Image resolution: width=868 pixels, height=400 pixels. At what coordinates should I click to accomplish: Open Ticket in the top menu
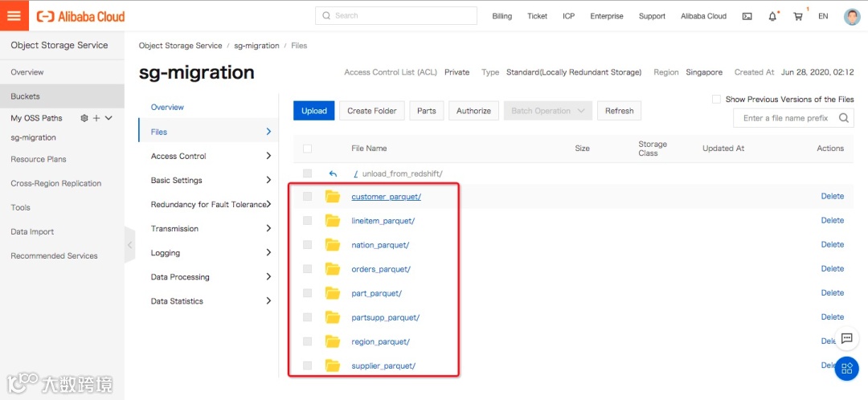537,17
